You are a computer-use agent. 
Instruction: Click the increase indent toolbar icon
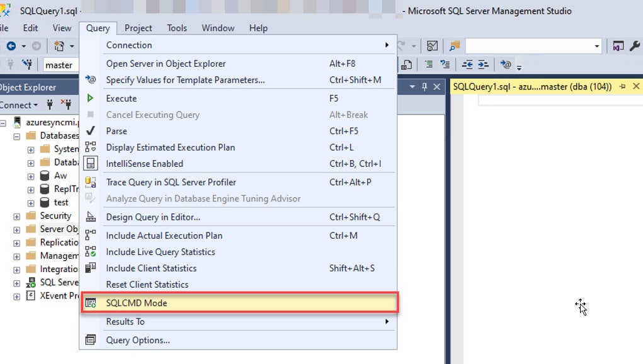[484, 65]
